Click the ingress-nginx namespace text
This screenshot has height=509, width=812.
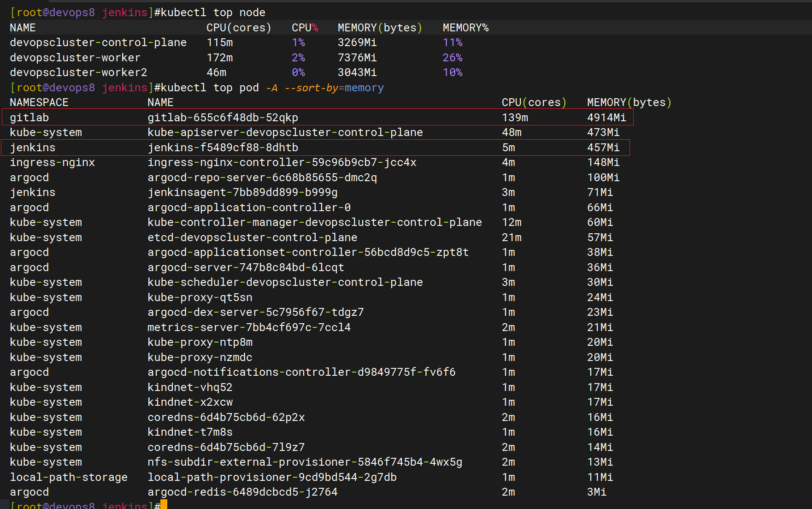point(52,162)
